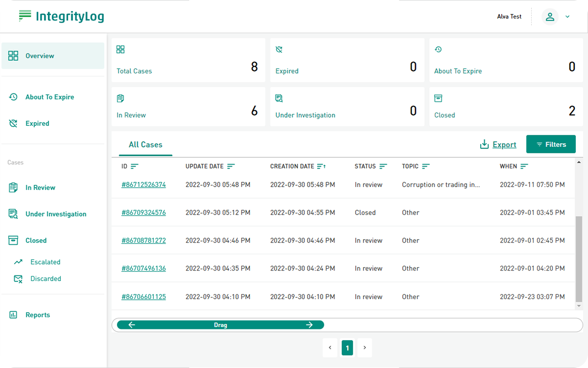Expand the account dropdown chevron
Viewport: 588px width, 368px height.
(x=567, y=17)
